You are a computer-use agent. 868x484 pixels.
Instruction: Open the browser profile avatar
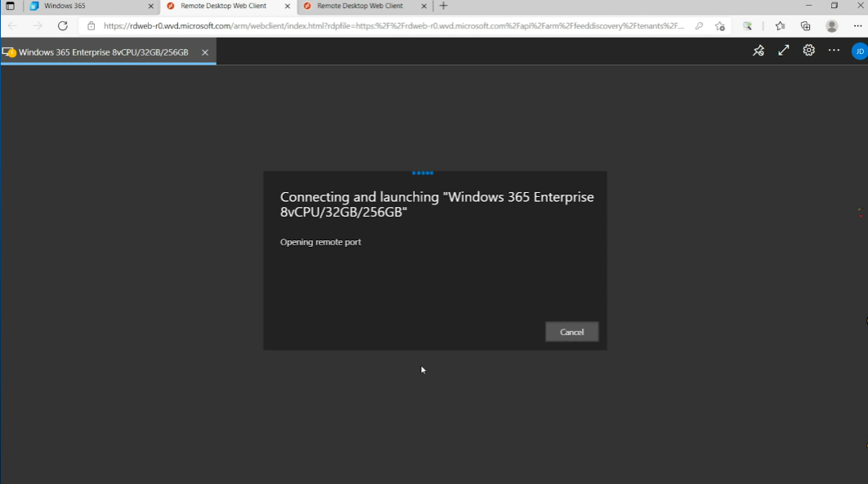click(831, 26)
